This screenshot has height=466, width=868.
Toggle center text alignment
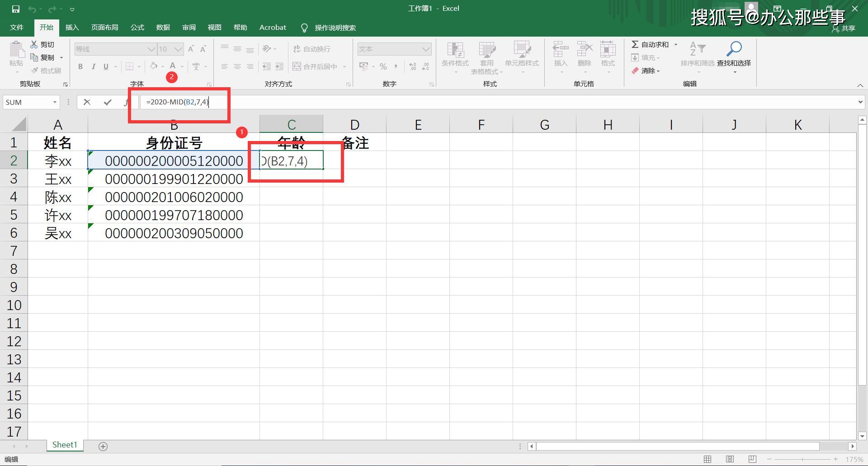(x=237, y=66)
